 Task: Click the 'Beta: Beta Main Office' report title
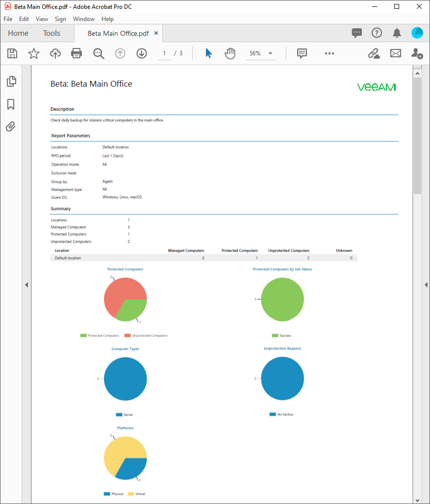tap(91, 84)
